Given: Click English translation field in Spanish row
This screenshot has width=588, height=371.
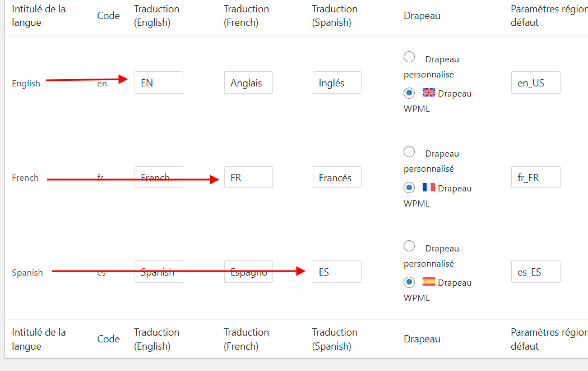Looking at the screenshot, I should click(159, 272).
